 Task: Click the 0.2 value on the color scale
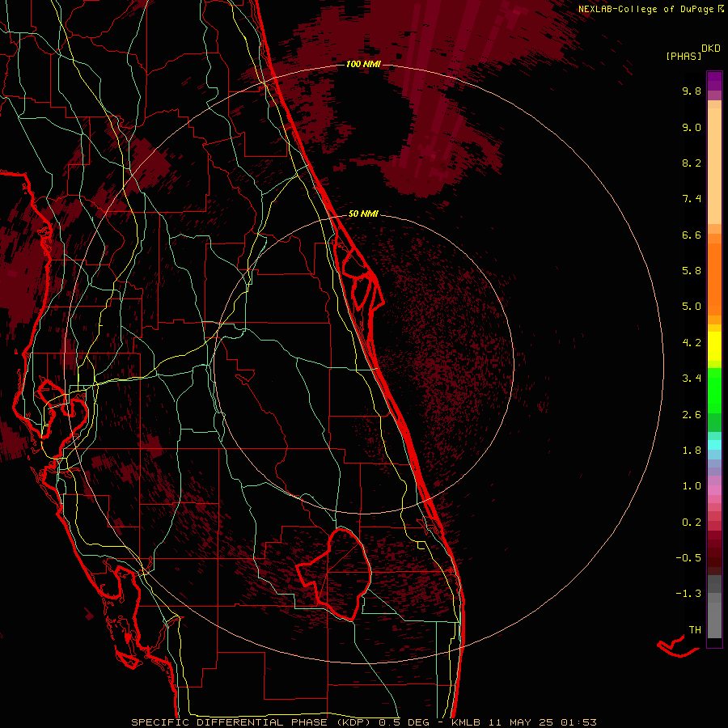click(x=692, y=523)
